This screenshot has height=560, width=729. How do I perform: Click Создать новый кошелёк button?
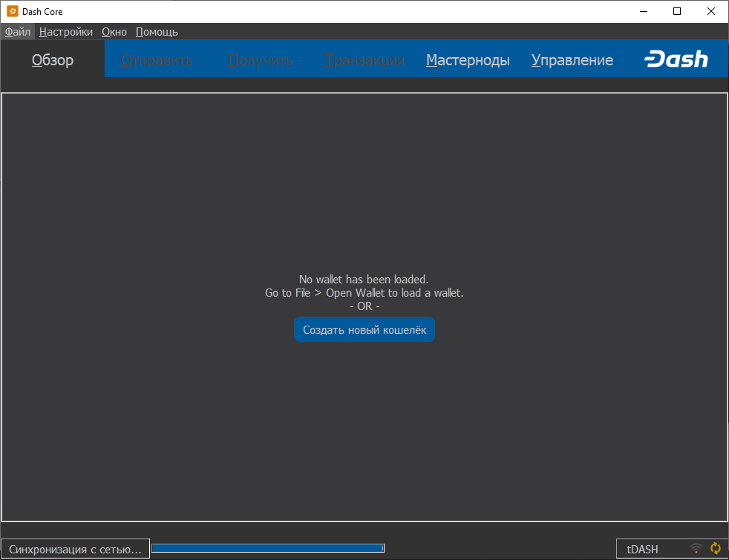click(x=364, y=329)
